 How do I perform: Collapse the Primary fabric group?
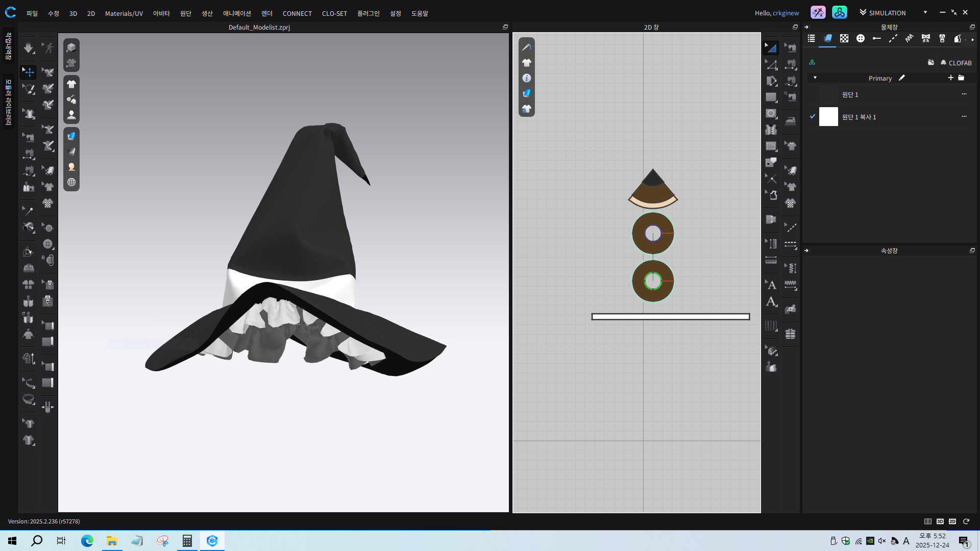(x=815, y=78)
